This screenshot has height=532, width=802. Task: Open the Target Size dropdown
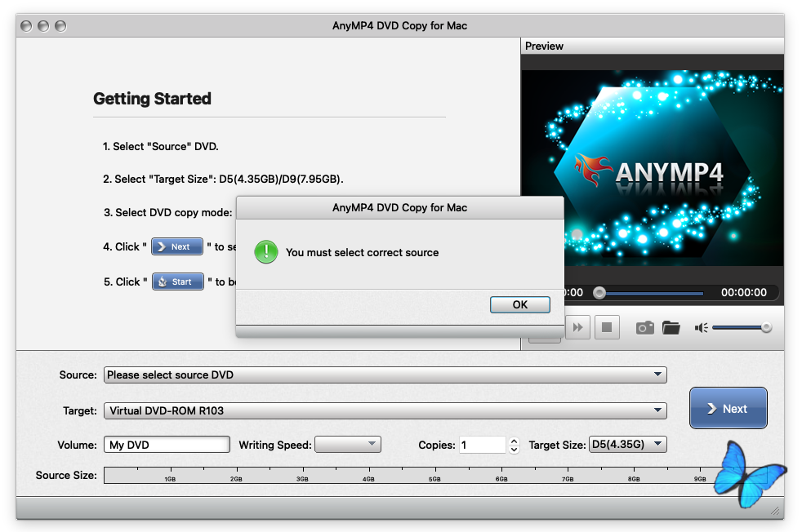627,445
